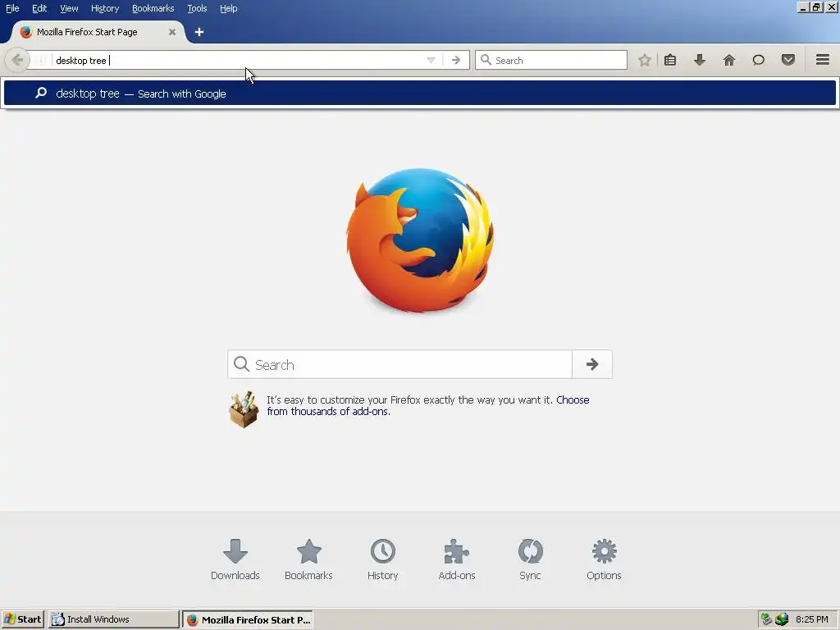Open the downloads arrow in the toolbar
The width and height of the screenshot is (840, 630).
(x=699, y=60)
